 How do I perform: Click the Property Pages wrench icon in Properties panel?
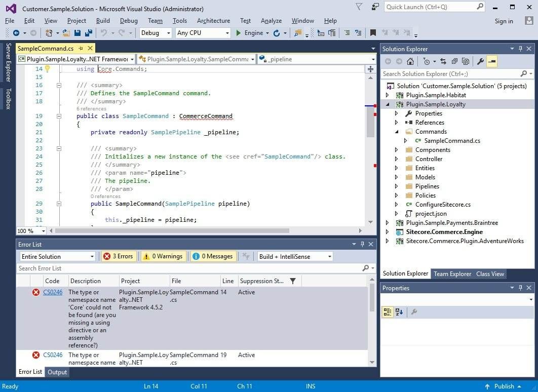414,312
